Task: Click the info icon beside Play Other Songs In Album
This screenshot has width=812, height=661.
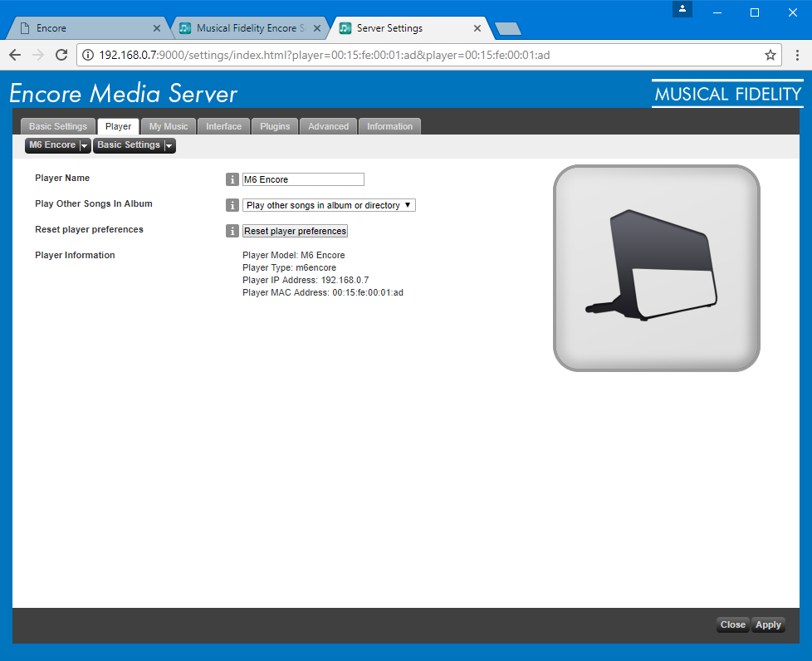Action: pos(232,205)
